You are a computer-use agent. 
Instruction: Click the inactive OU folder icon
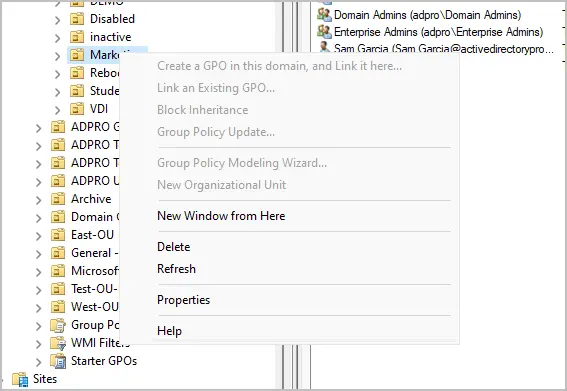(77, 37)
